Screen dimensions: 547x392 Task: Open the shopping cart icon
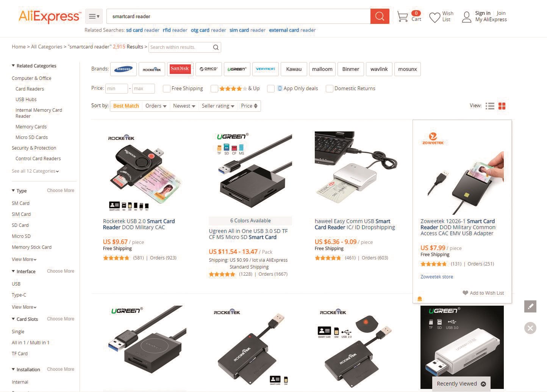(402, 17)
